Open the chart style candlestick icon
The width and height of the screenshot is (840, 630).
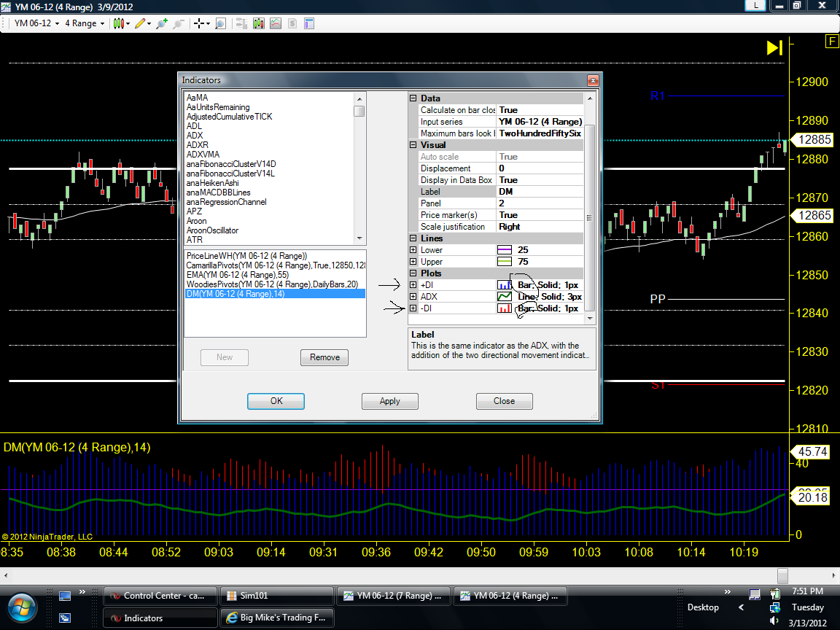(x=118, y=23)
